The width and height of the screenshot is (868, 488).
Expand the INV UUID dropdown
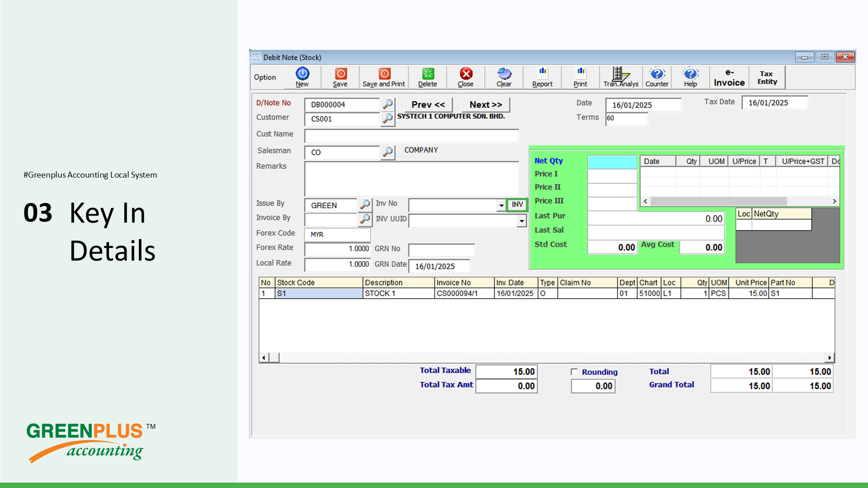click(522, 221)
